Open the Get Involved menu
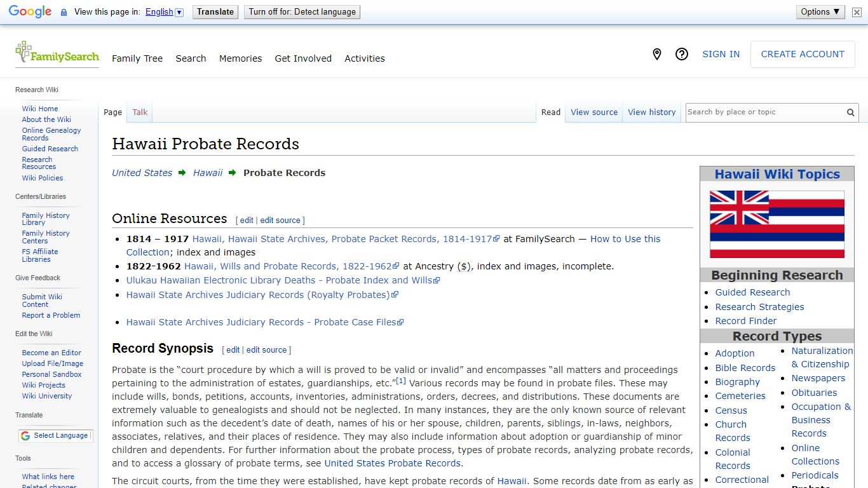This screenshot has width=868, height=488. [x=303, y=58]
